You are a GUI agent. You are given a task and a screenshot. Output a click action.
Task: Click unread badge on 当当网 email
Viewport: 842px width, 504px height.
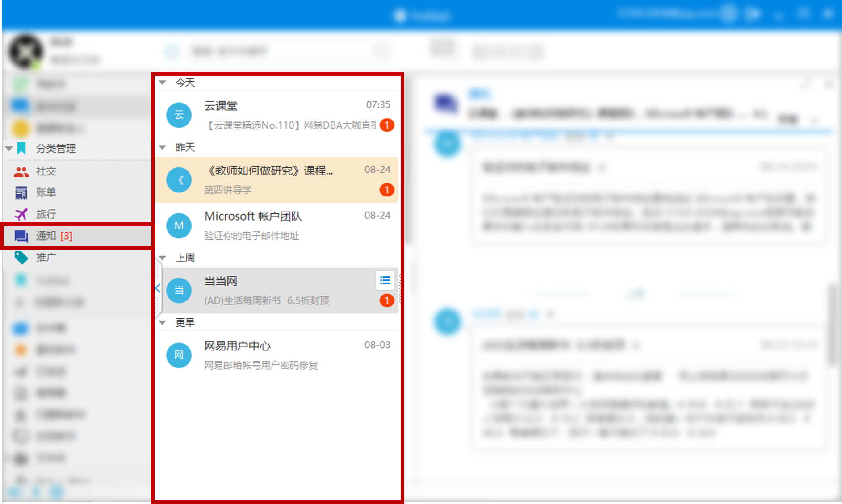click(x=387, y=300)
